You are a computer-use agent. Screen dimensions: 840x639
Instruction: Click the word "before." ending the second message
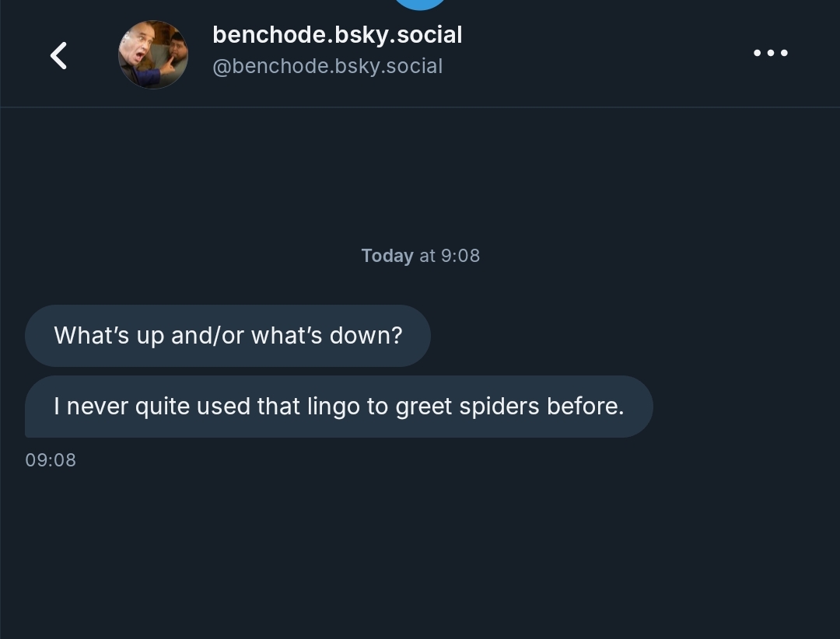585,407
